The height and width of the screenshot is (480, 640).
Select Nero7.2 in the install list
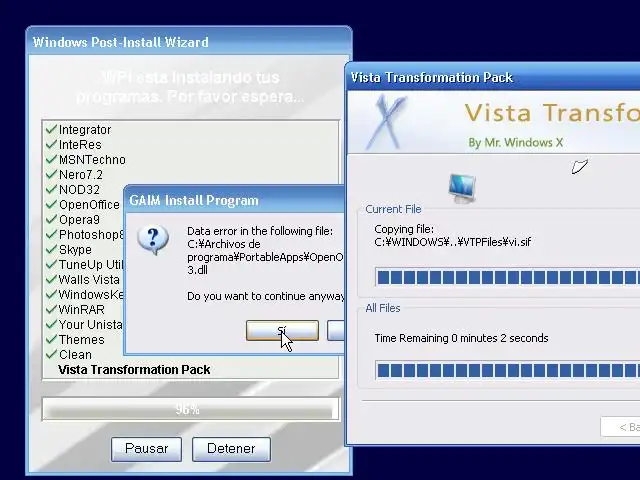(x=81, y=175)
